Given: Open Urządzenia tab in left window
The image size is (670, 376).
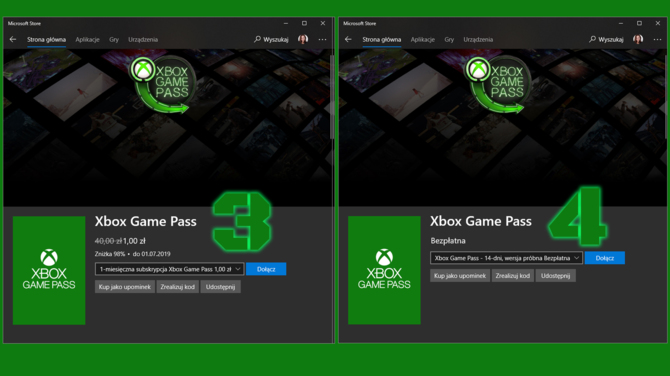Looking at the screenshot, I should point(143,39).
